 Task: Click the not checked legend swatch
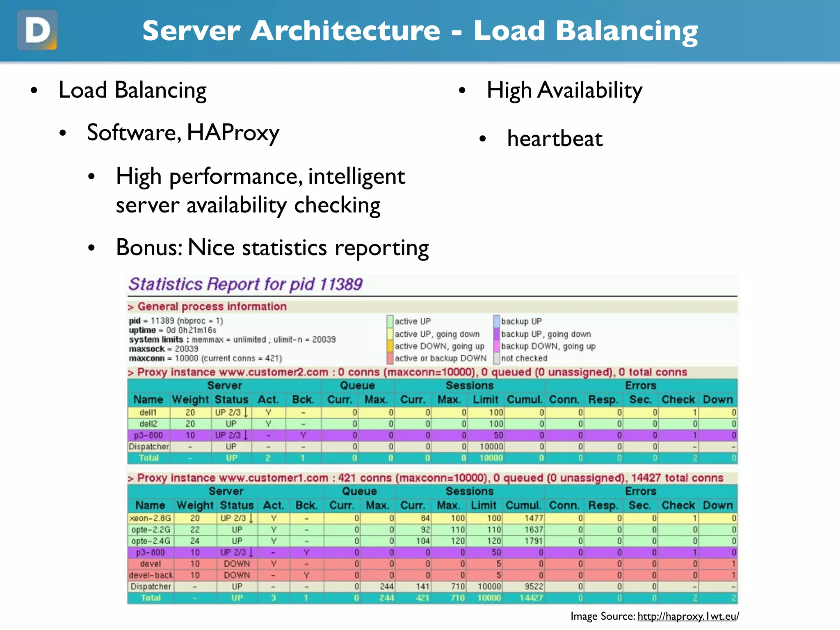click(x=496, y=358)
